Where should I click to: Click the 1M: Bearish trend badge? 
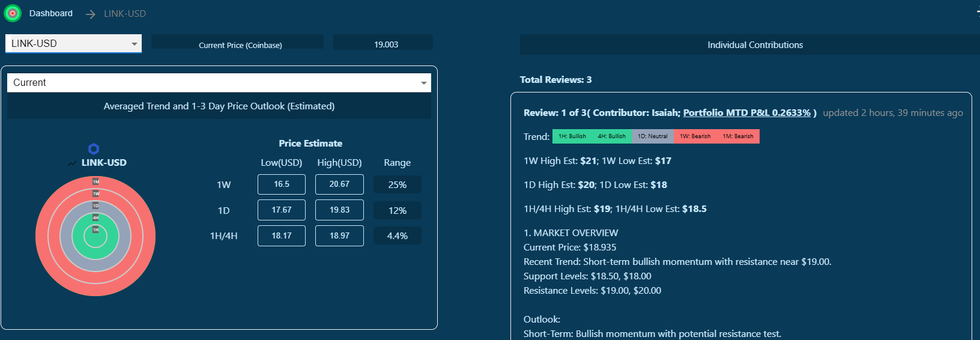click(738, 136)
